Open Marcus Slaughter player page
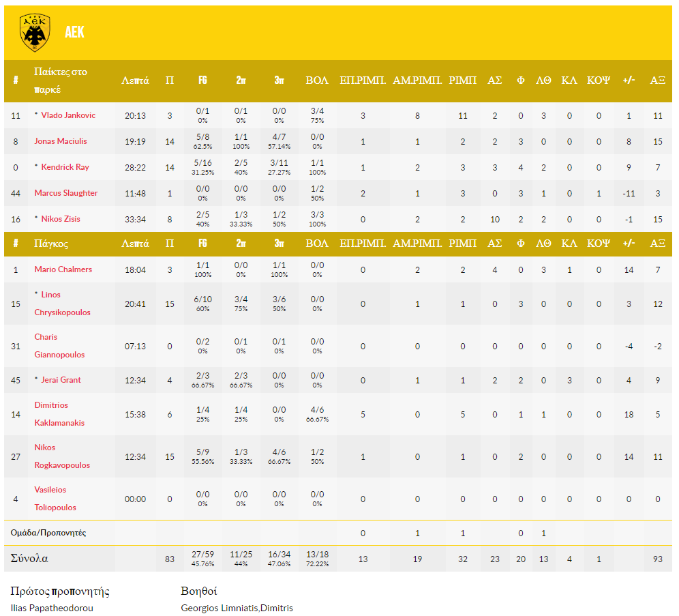Image resolution: width=679 pixels, height=616 pixels. click(66, 193)
